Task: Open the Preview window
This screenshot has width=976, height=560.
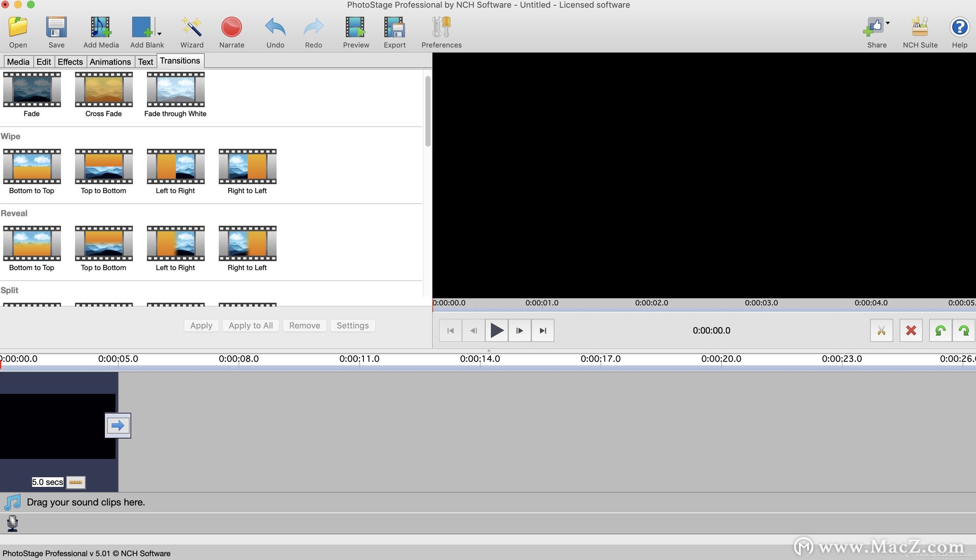Action: pos(355,27)
